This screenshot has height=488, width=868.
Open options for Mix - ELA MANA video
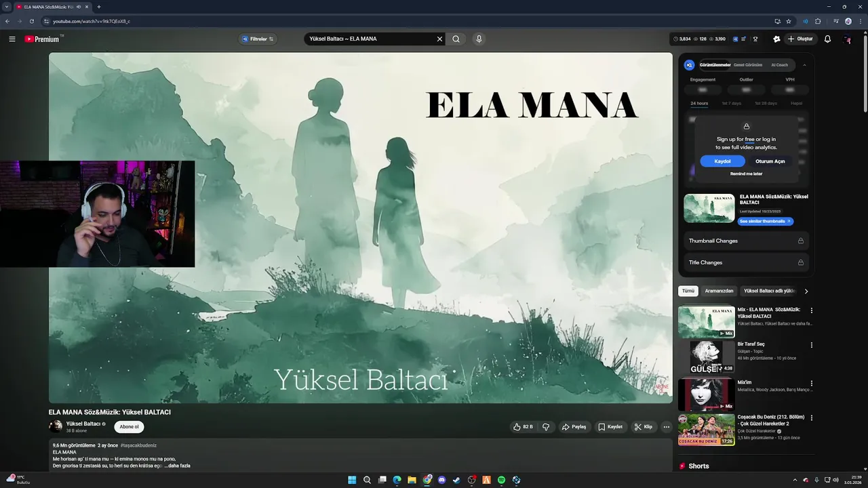[811, 310]
